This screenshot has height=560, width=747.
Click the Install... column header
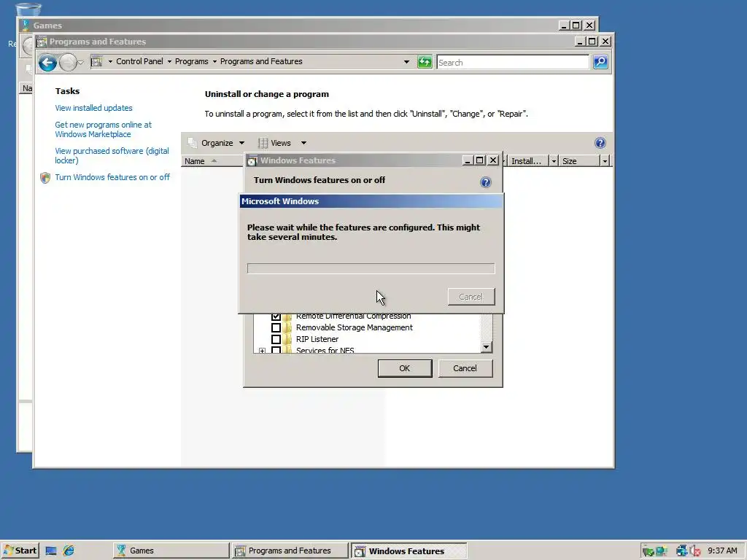(x=528, y=161)
